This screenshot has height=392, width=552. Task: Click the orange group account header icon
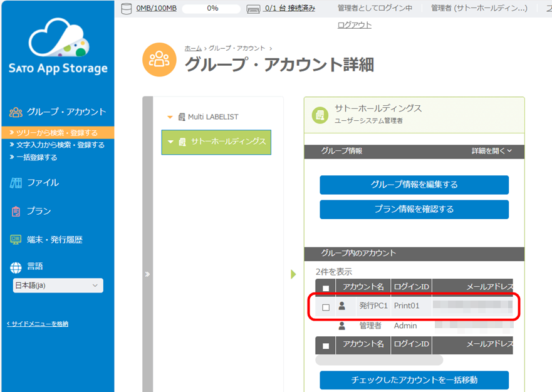pyautogui.click(x=160, y=59)
